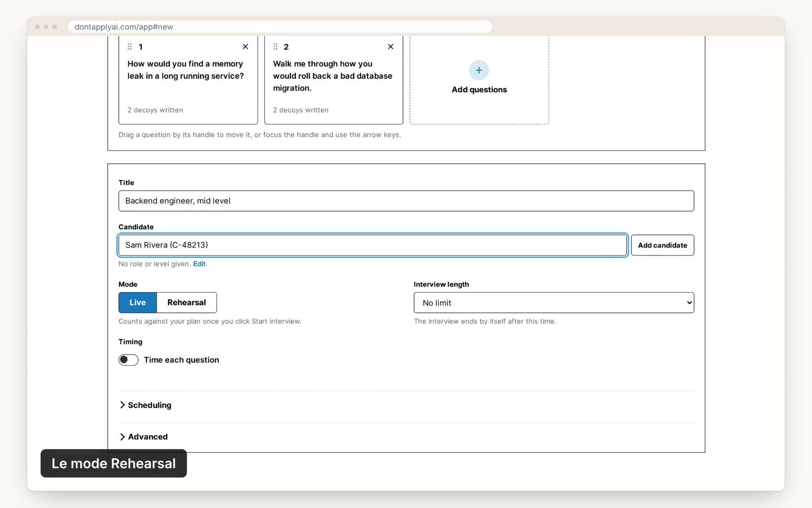Expand the Advanced section

(144, 436)
